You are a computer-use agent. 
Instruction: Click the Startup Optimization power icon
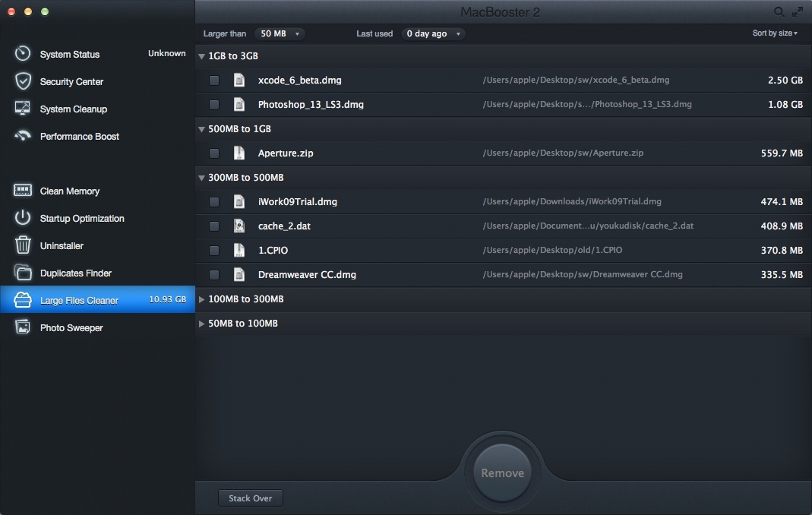click(x=23, y=218)
